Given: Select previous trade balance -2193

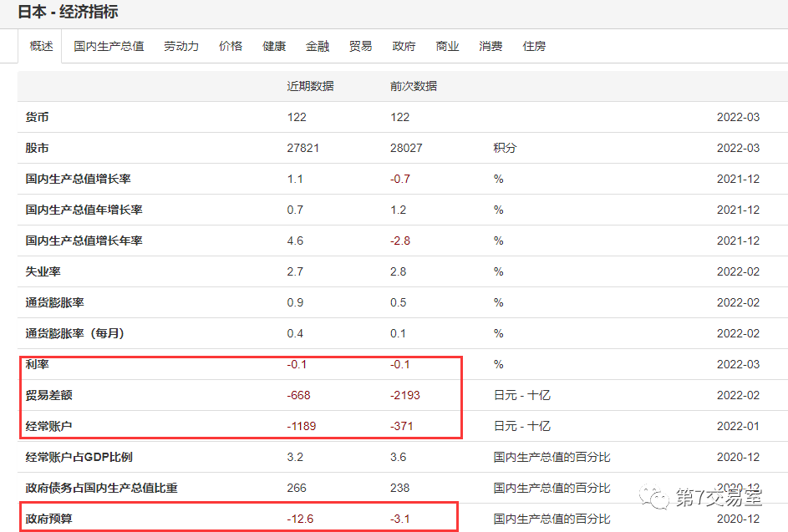Looking at the screenshot, I should [404, 395].
